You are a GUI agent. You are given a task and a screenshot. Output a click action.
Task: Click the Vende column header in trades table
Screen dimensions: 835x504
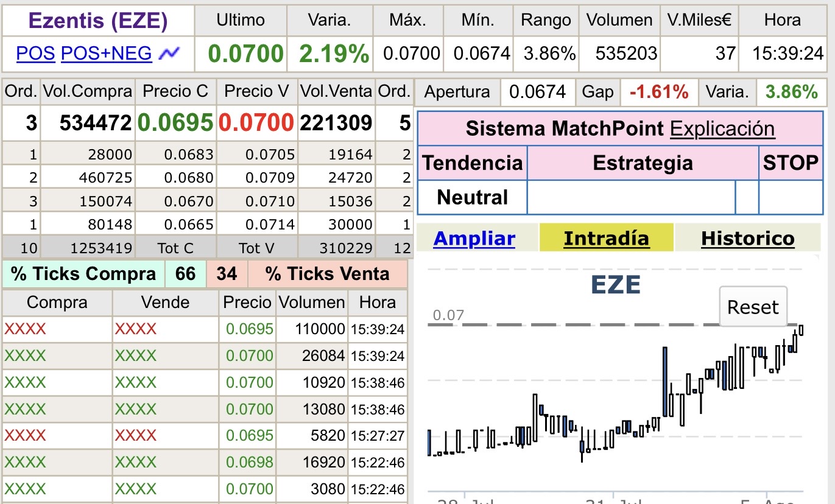tap(165, 303)
